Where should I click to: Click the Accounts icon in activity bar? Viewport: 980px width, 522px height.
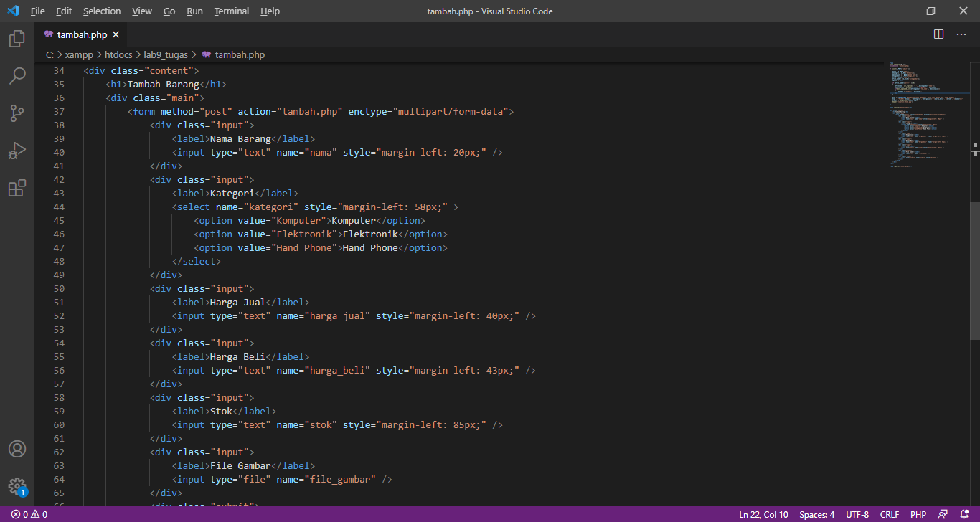pos(17,449)
